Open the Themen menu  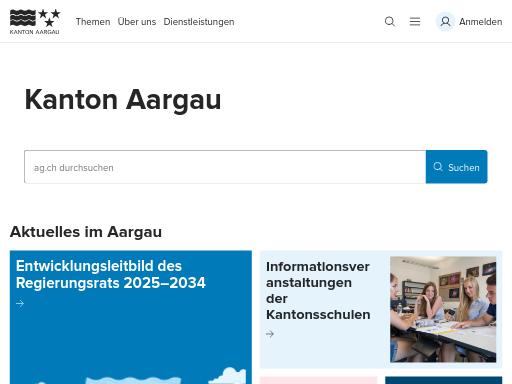click(93, 22)
